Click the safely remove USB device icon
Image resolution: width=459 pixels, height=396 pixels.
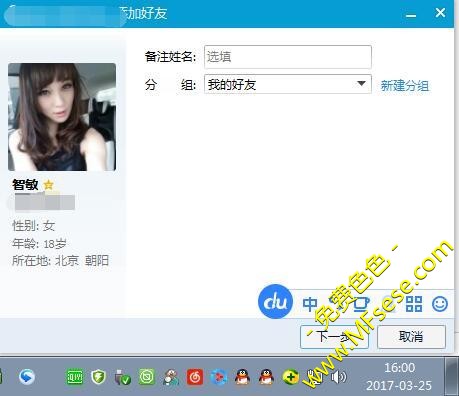(x=122, y=377)
